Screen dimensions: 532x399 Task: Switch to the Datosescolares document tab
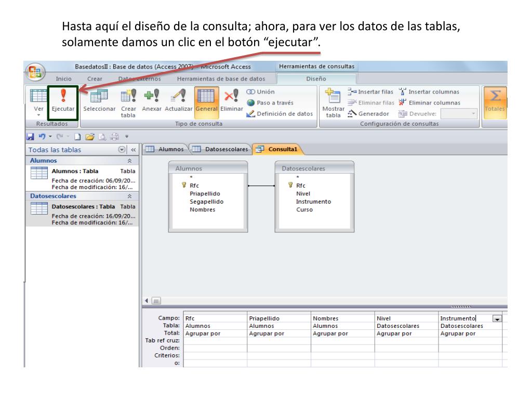220,149
